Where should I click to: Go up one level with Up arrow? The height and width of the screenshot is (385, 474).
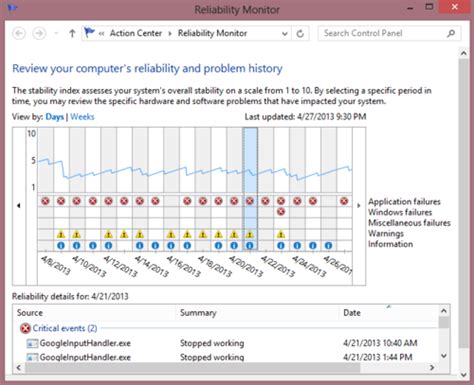tap(72, 33)
